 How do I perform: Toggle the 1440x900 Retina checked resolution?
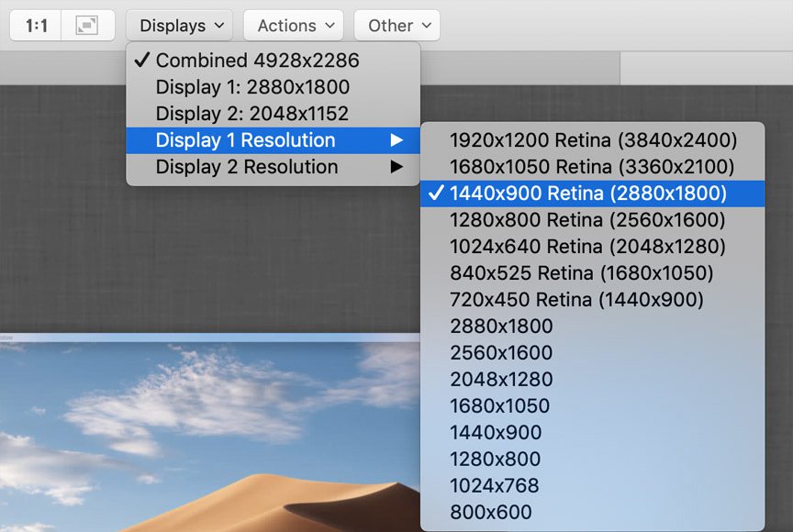(x=592, y=193)
